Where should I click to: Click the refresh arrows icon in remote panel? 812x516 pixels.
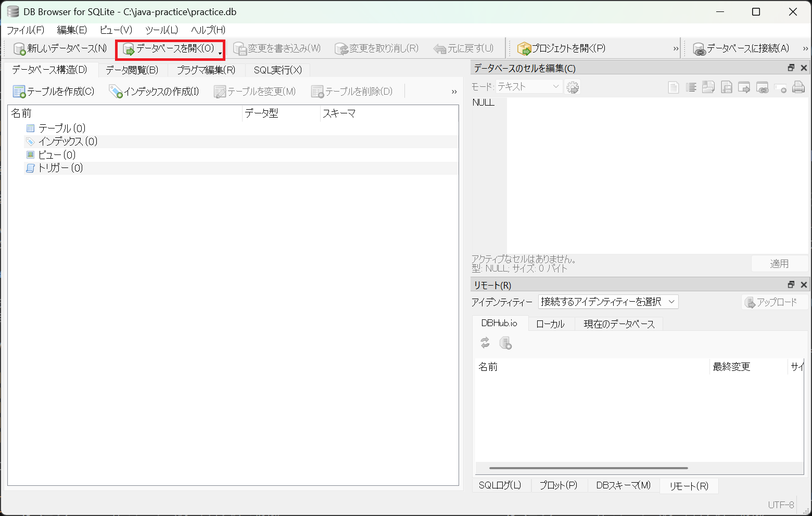point(485,343)
